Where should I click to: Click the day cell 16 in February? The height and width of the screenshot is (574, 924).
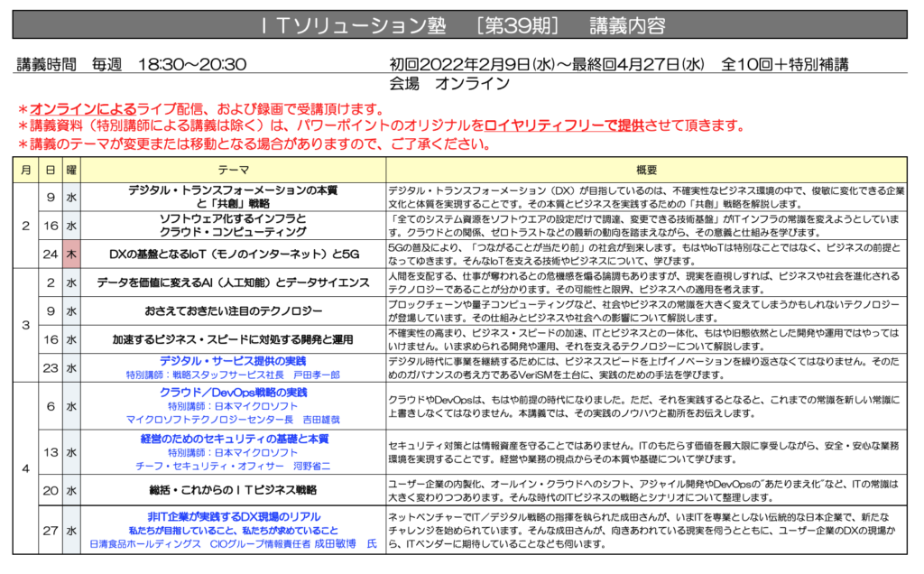click(51, 226)
